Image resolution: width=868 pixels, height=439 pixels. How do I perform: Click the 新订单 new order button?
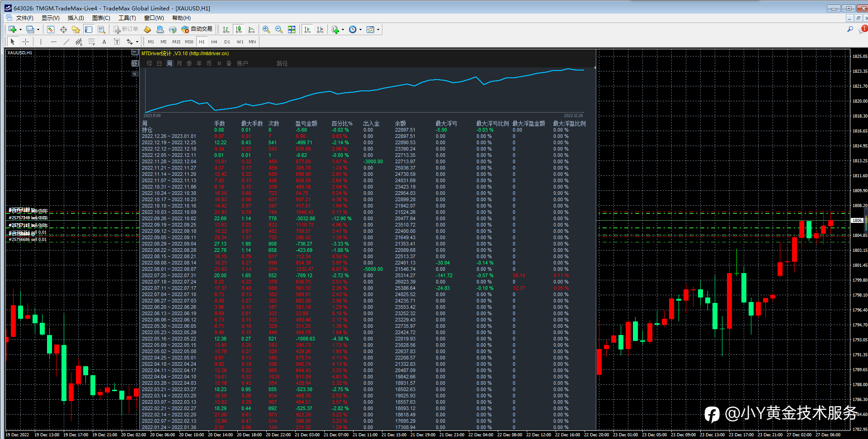click(126, 29)
